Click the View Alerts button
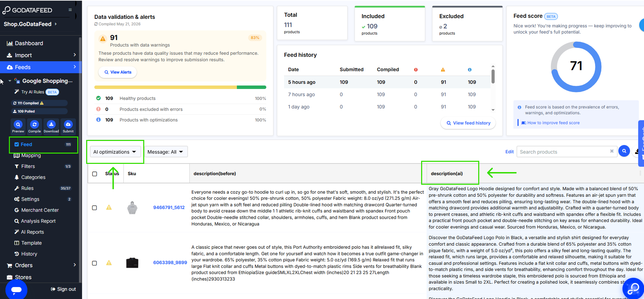This screenshot has width=644, height=299. click(x=118, y=72)
